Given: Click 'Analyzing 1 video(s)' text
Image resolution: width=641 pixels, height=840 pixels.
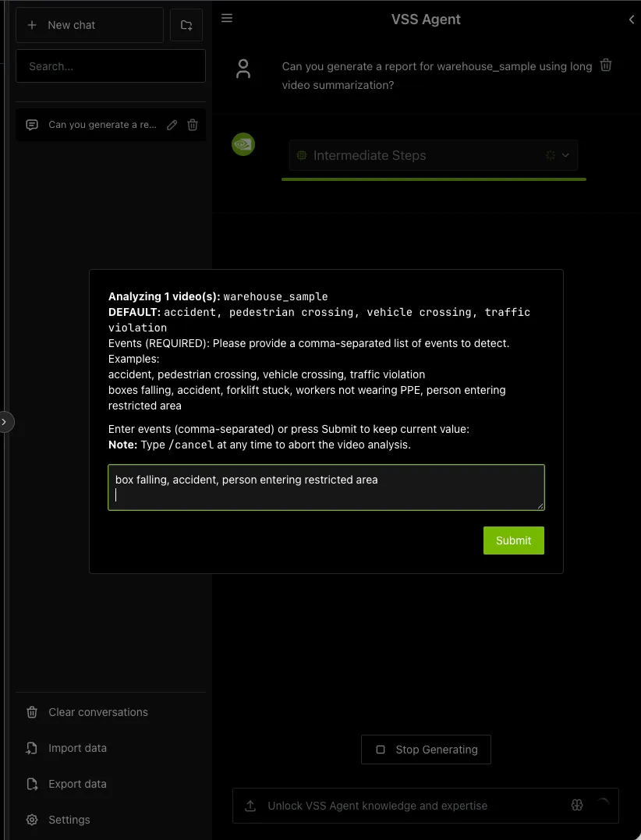Looking at the screenshot, I should click(165, 297).
